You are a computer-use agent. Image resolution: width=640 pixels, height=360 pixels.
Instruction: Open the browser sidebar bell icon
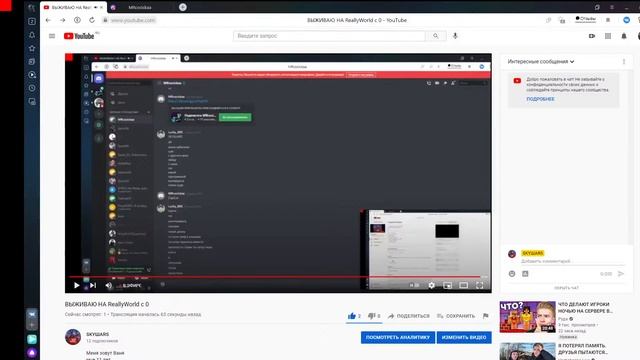pos(32,35)
